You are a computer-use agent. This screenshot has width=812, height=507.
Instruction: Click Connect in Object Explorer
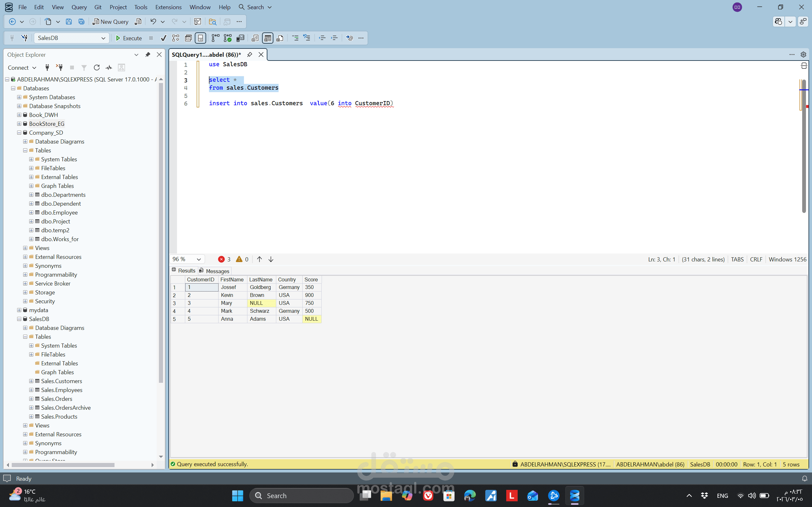coord(19,67)
